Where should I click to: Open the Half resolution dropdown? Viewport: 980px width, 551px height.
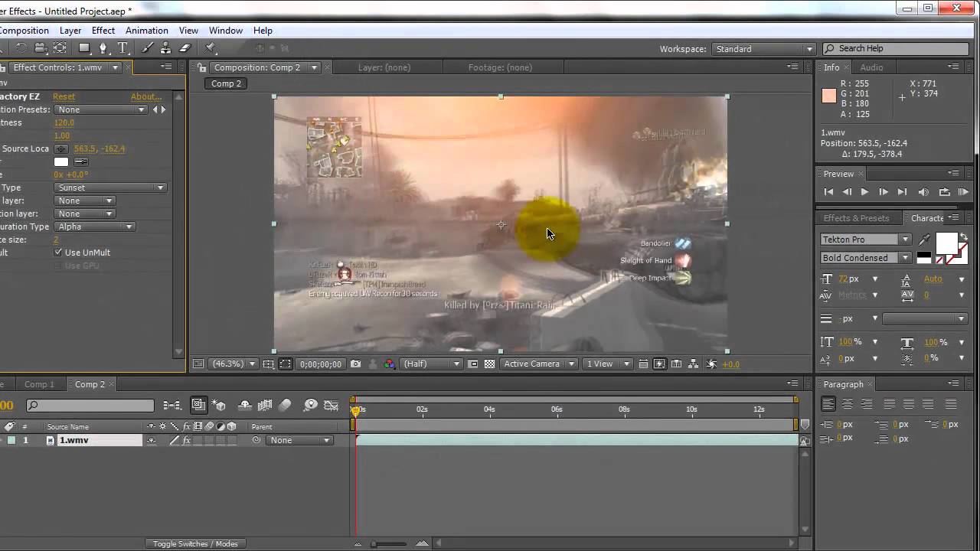432,364
